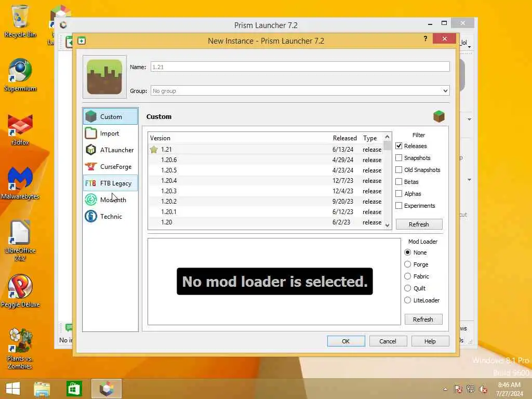Select the None mod loader option
This screenshot has width=532, height=399.
click(407, 252)
